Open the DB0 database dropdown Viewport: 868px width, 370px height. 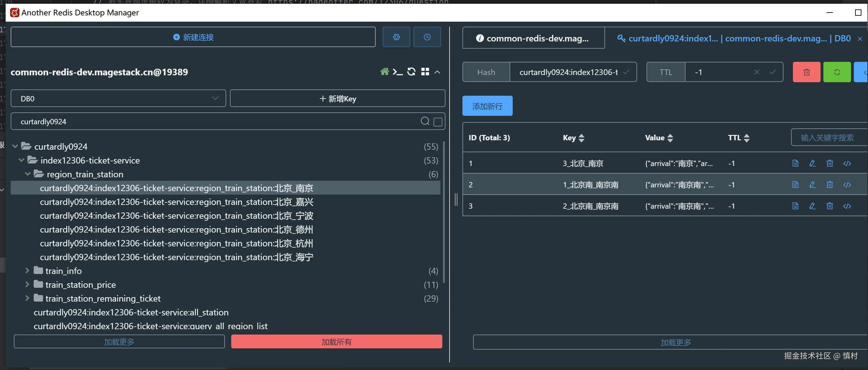click(118, 99)
